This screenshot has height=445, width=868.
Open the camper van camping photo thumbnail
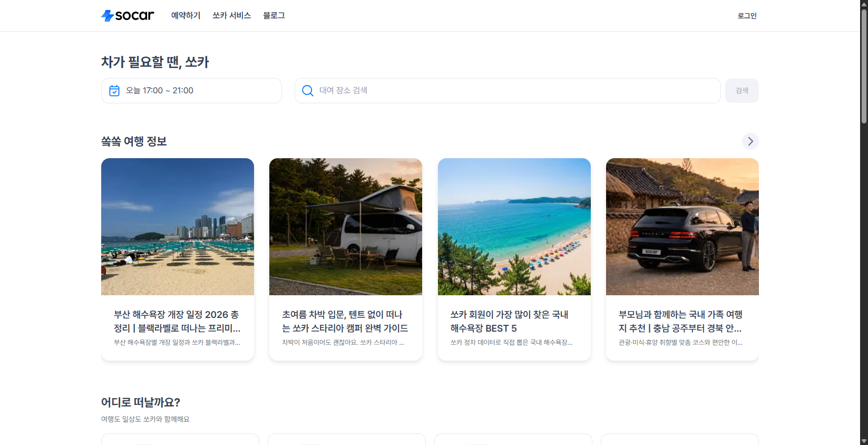pyautogui.click(x=346, y=227)
